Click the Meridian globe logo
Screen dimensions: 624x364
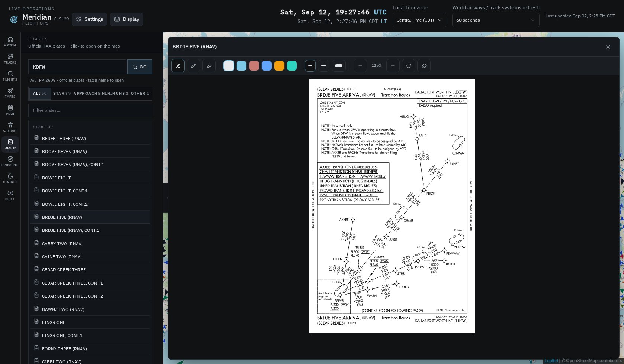(14, 20)
